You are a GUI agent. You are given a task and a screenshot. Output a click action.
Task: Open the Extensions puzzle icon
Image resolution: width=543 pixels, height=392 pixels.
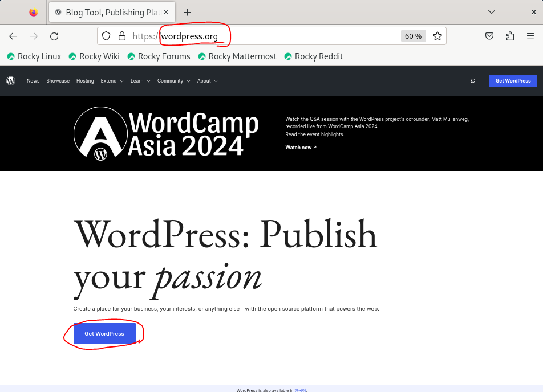point(510,36)
